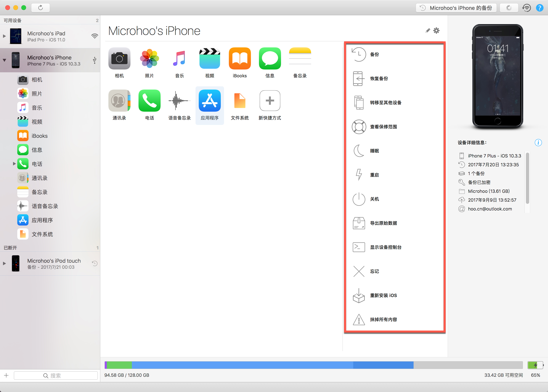This screenshot has height=392, width=548.
Task: Open device settings via the gear icon
Action: 436,31
